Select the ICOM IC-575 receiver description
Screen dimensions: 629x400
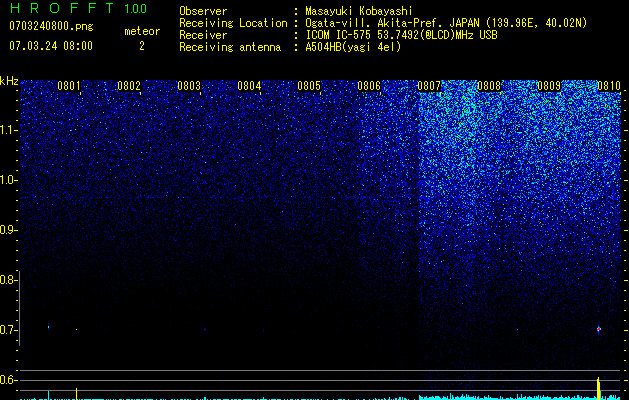pos(401,35)
